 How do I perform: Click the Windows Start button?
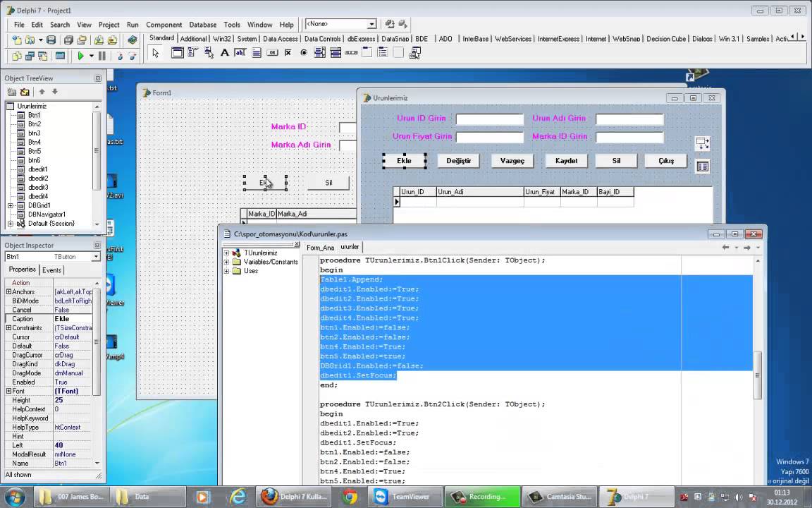click(x=15, y=497)
